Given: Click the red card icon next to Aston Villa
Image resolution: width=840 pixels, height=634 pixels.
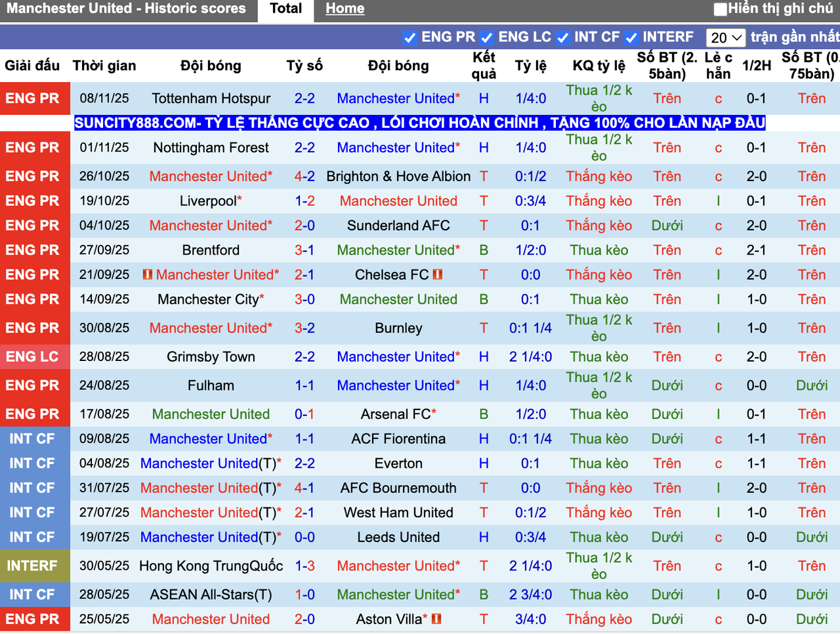Looking at the screenshot, I should (436, 619).
